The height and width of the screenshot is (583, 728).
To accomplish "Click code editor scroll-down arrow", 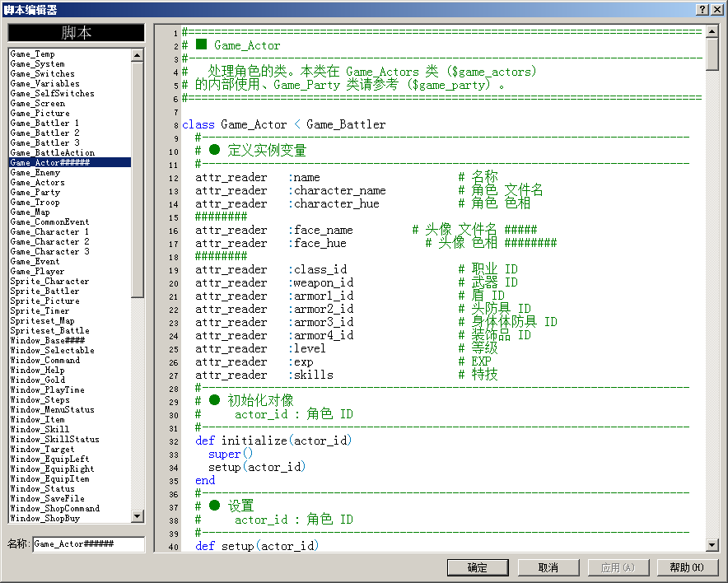I will 712,545.
